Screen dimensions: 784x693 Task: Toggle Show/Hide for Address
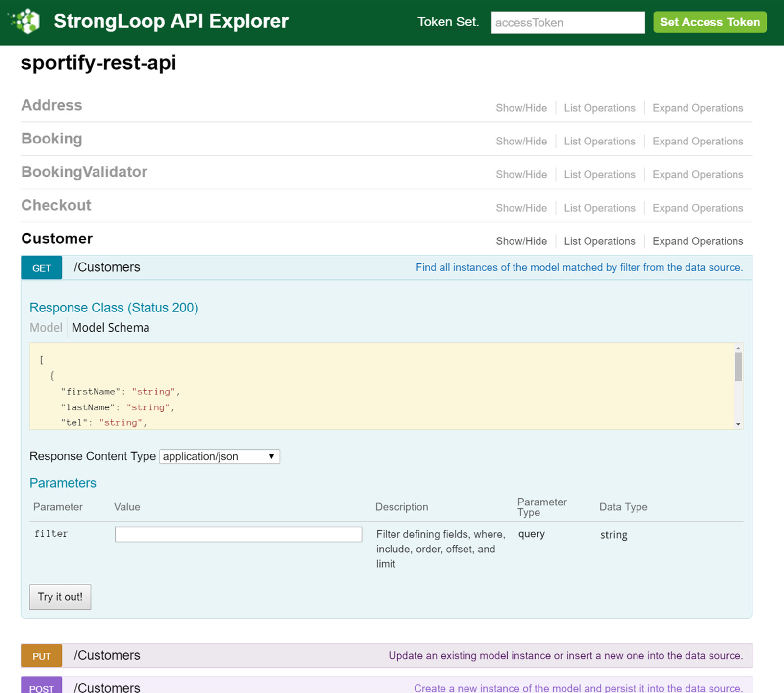click(x=521, y=108)
